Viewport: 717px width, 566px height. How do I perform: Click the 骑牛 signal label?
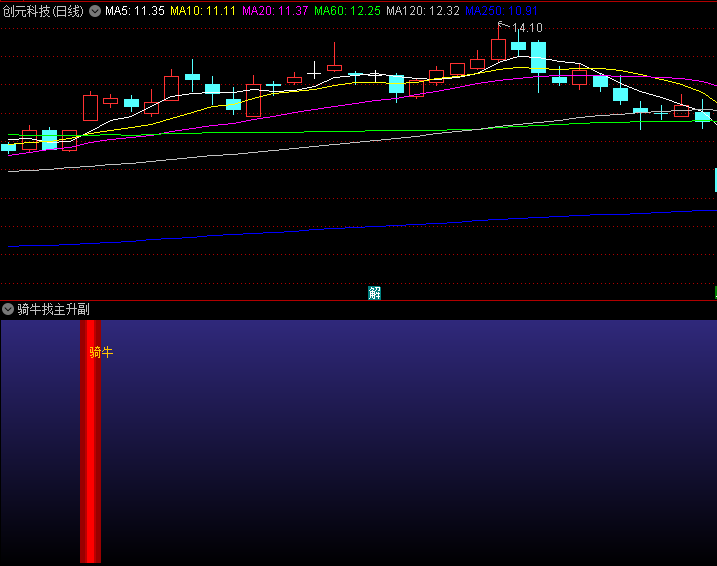[x=101, y=352]
